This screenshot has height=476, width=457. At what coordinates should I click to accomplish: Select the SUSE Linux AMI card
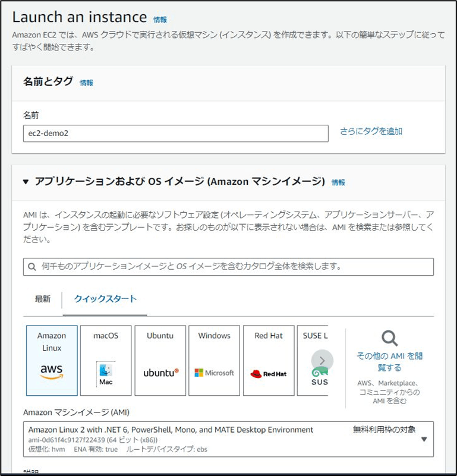pyautogui.click(x=313, y=360)
